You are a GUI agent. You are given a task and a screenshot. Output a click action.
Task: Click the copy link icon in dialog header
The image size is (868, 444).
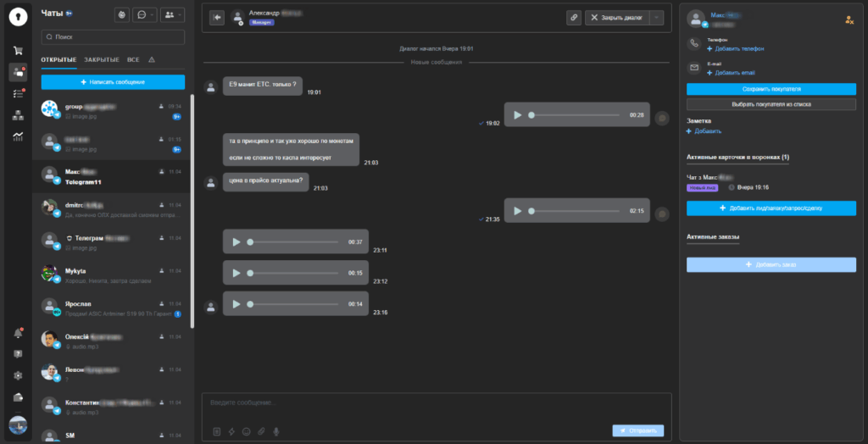(x=574, y=18)
